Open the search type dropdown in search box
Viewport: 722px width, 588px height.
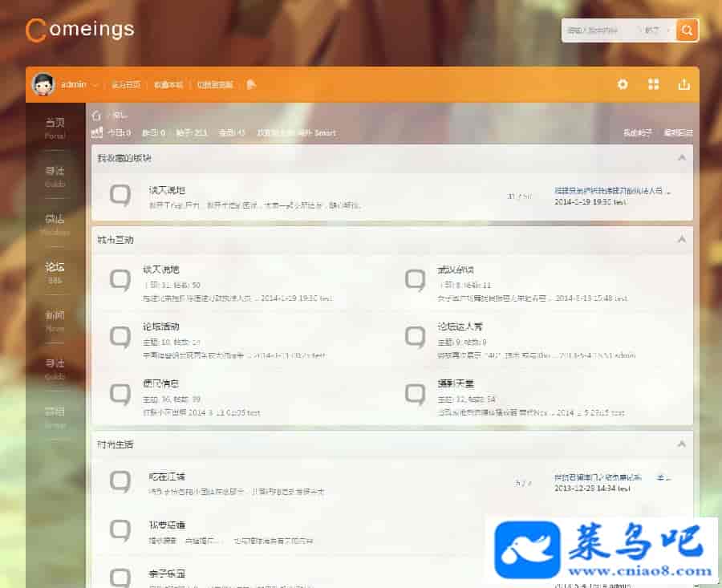(656, 30)
